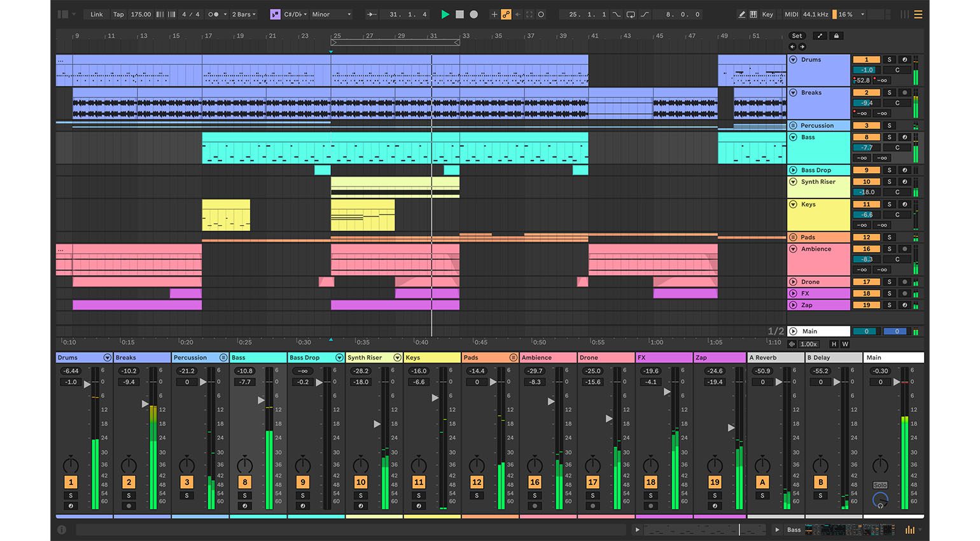Click the yellow Synth Riser clip
The height and width of the screenshot is (541, 980).
coord(395,187)
